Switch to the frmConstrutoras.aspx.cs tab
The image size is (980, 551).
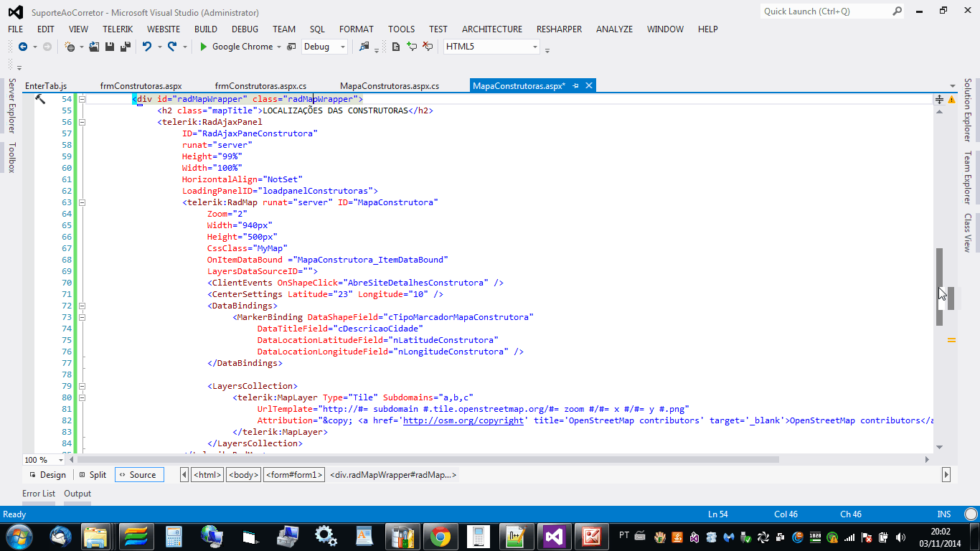pos(260,86)
